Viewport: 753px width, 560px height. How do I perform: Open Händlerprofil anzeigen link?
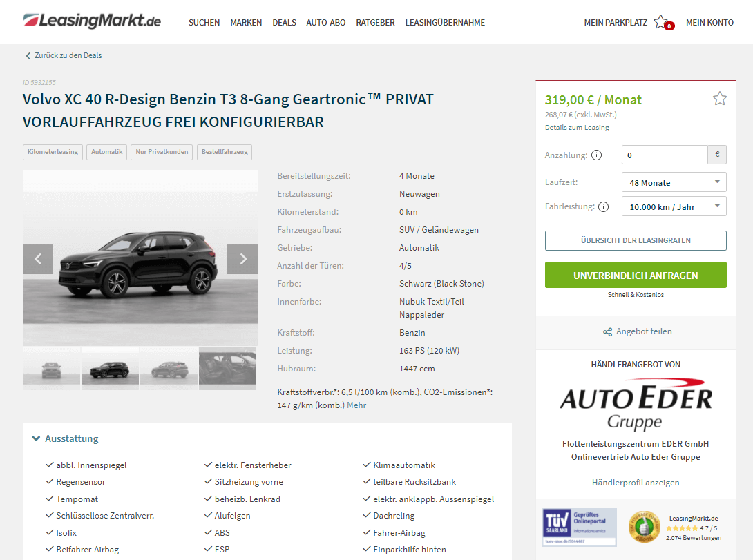point(636,483)
